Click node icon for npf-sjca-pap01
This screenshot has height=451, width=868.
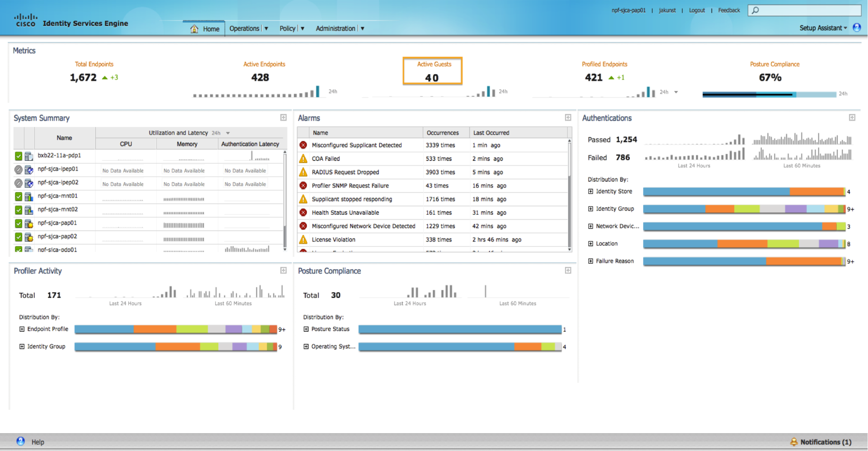29,223
